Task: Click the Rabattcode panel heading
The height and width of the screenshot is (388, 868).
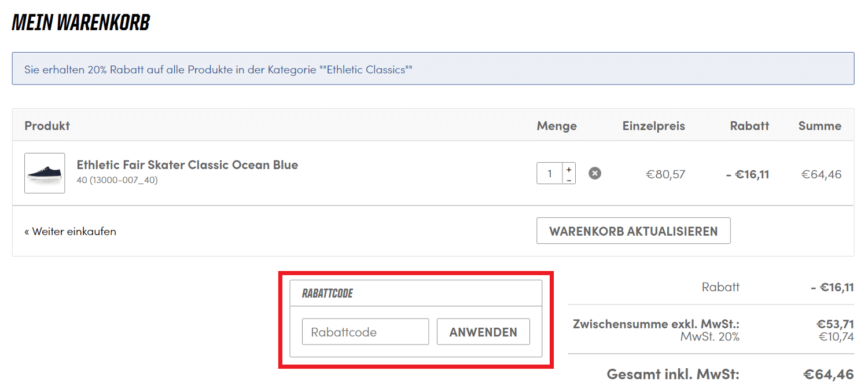Action: point(328,294)
